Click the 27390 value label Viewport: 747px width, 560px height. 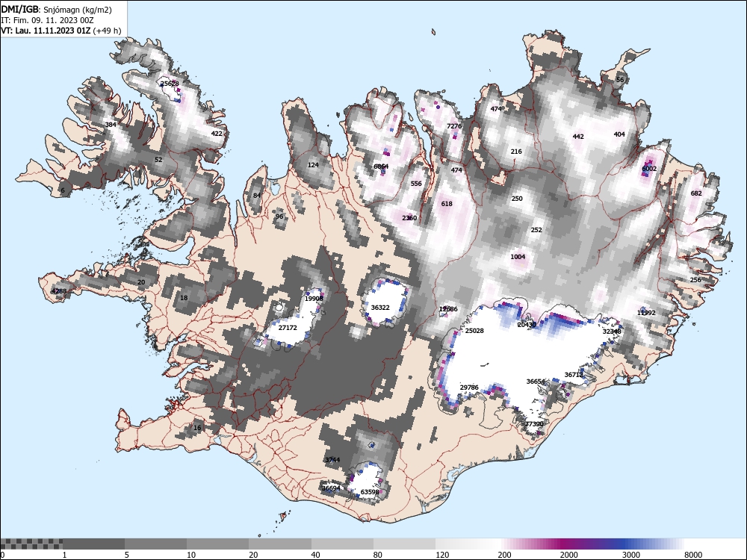pyautogui.click(x=534, y=424)
